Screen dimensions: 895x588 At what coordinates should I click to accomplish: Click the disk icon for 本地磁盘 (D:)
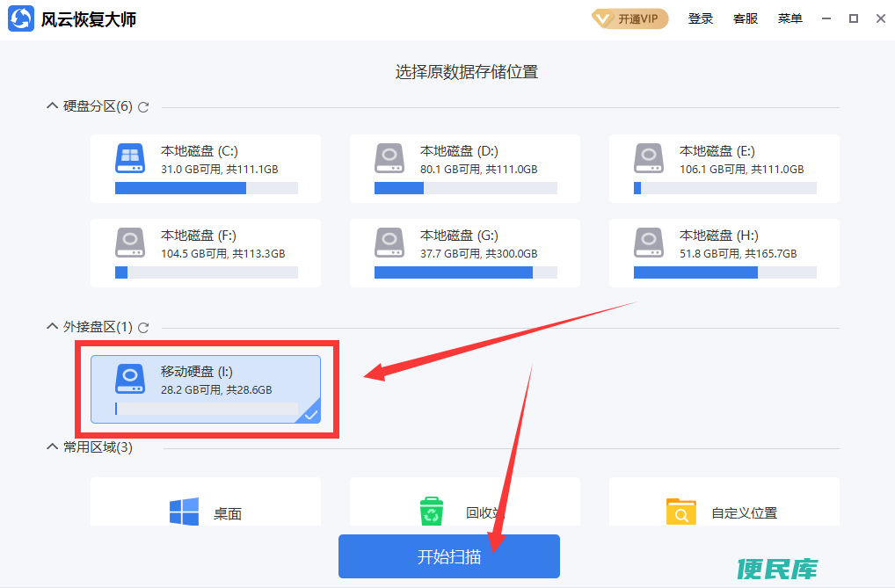(389, 158)
